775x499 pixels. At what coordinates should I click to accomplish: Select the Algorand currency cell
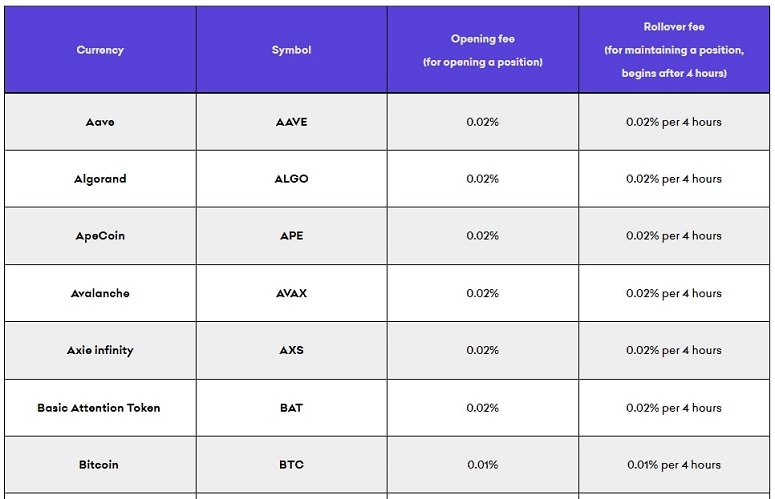click(100, 179)
